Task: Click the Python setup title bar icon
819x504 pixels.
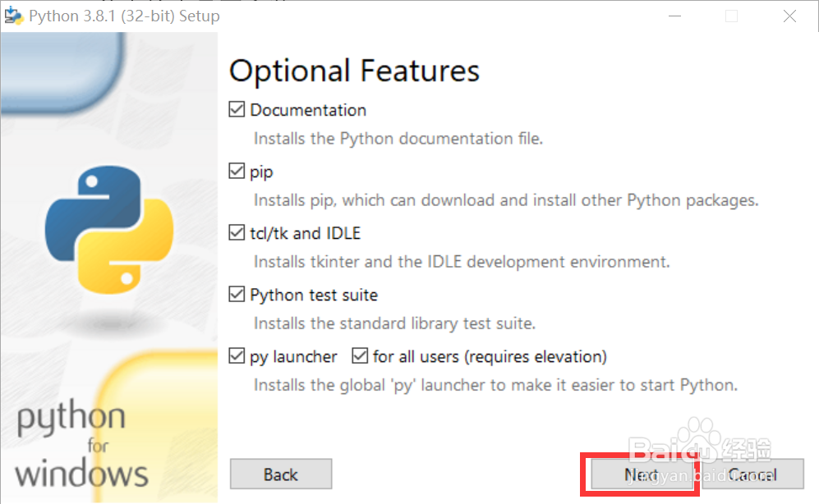Action: [14, 16]
